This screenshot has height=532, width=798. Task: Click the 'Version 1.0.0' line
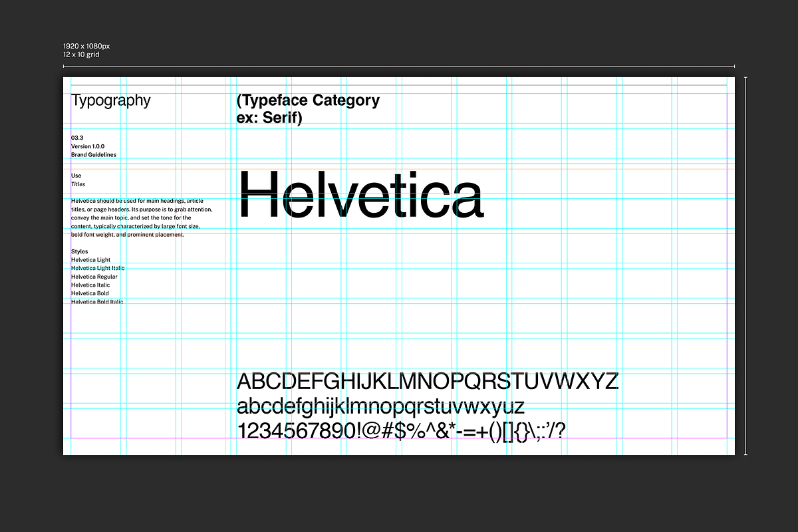click(88, 146)
